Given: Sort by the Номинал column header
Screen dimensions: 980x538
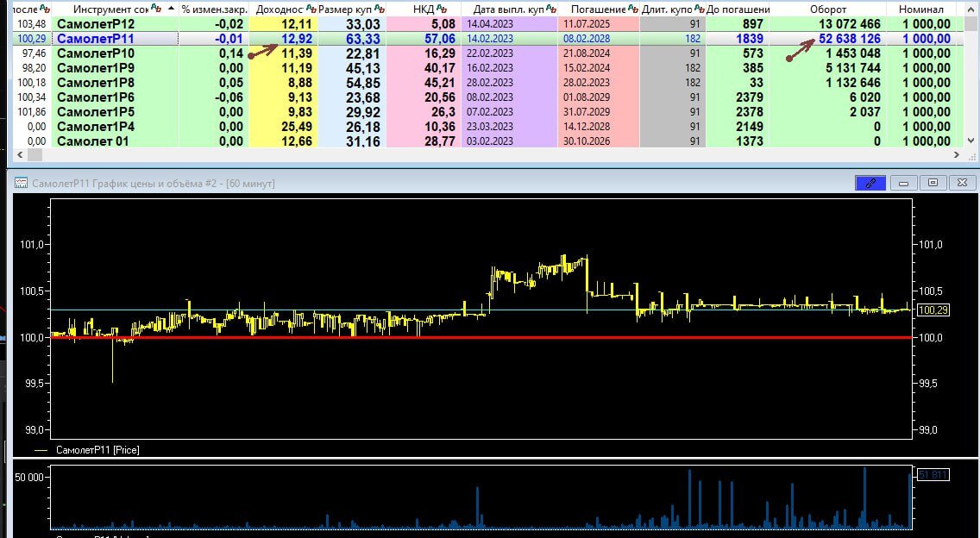Looking at the screenshot, I should pyautogui.click(x=920, y=9).
